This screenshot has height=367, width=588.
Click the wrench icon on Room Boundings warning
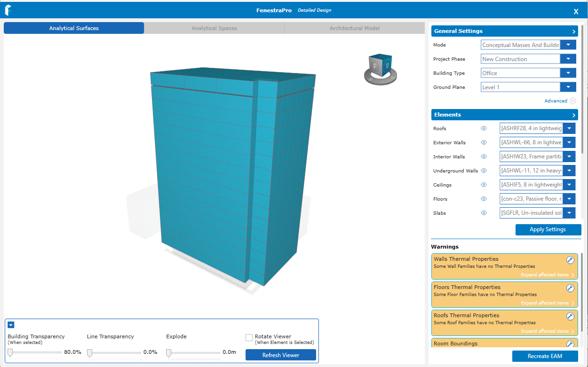click(x=570, y=344)
